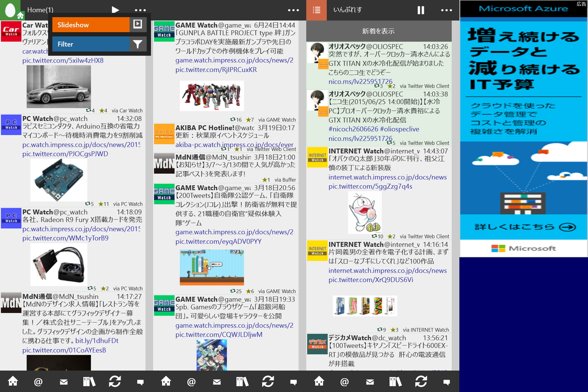
Task: Show mentions (@) under the middle column
Action: pos(192,381)
